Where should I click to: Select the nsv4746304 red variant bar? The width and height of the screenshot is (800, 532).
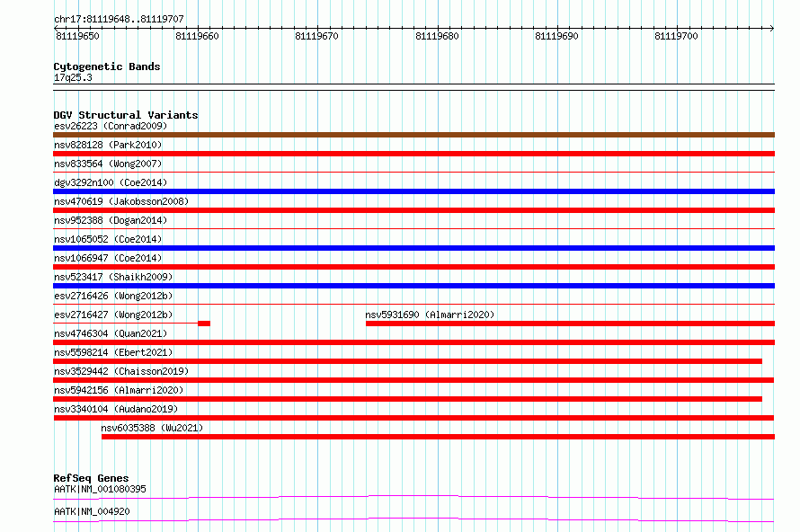pyautogui.click(x=413, y=342)
